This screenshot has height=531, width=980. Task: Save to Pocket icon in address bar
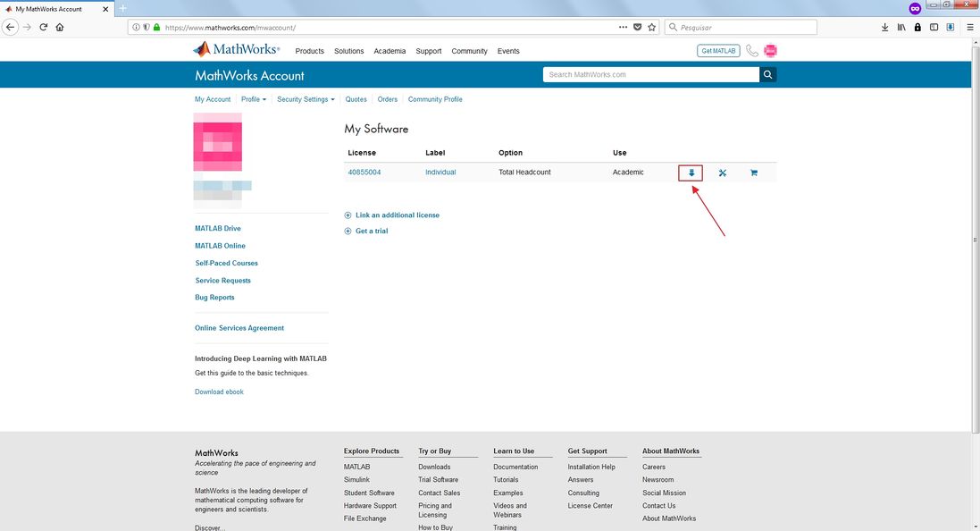(x=638, y=27)
